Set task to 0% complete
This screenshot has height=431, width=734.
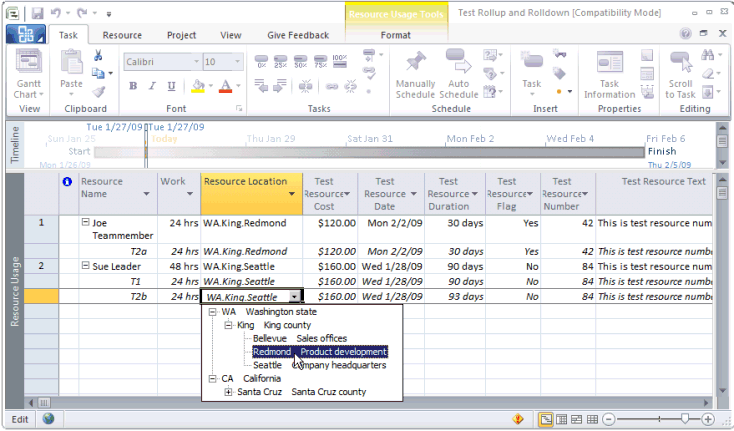click(x=261, y=61)
